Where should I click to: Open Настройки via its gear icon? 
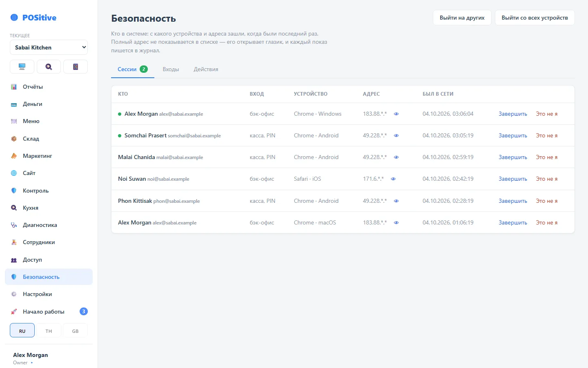click(14, 294)
